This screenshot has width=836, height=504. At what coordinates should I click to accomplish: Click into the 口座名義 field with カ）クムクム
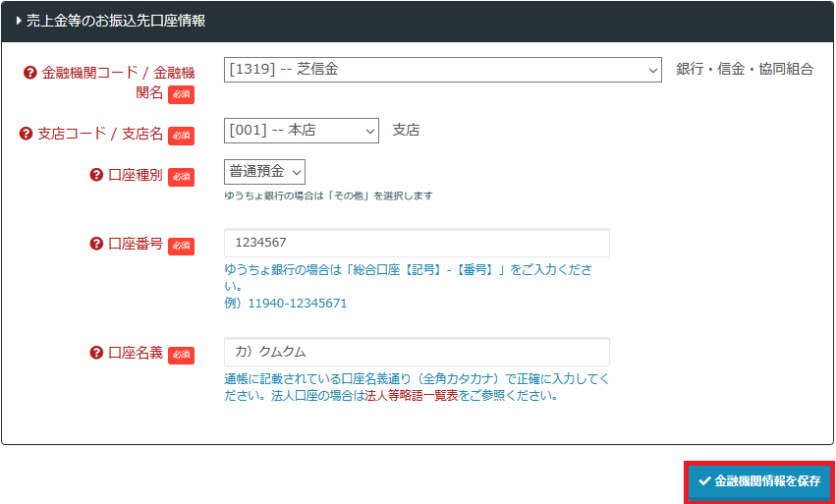[x=417, y=352]
